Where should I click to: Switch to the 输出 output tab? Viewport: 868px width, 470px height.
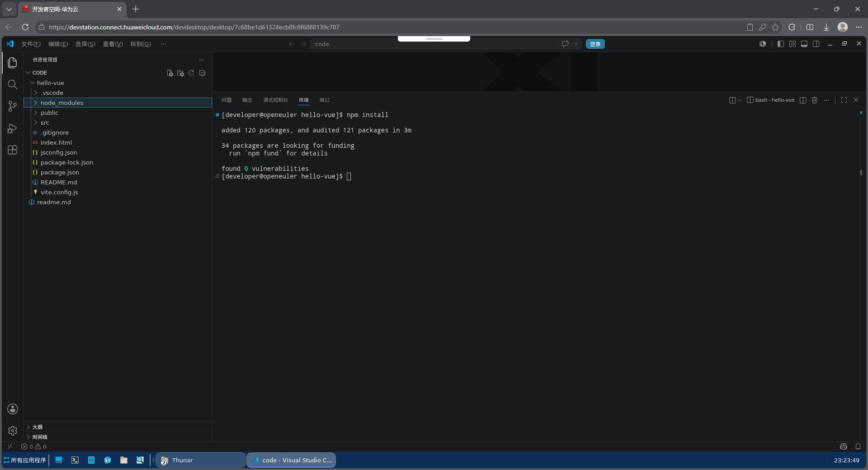point(247,100)
